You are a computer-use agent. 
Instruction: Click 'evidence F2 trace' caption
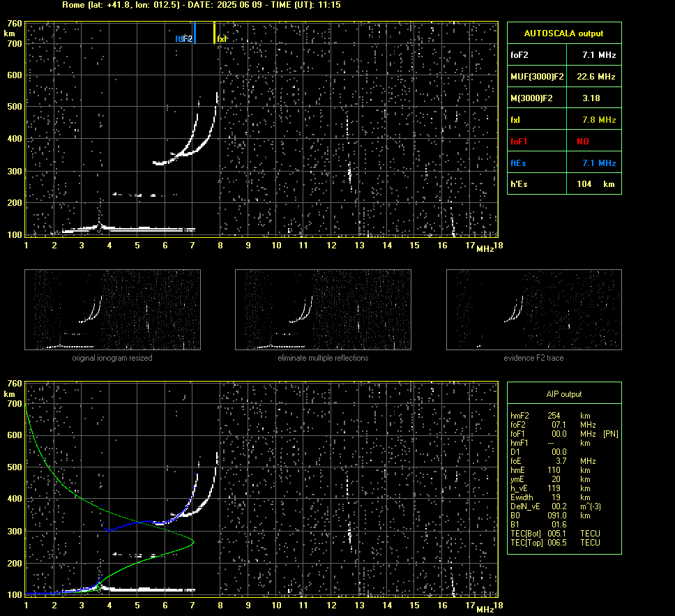pos(534,358)
